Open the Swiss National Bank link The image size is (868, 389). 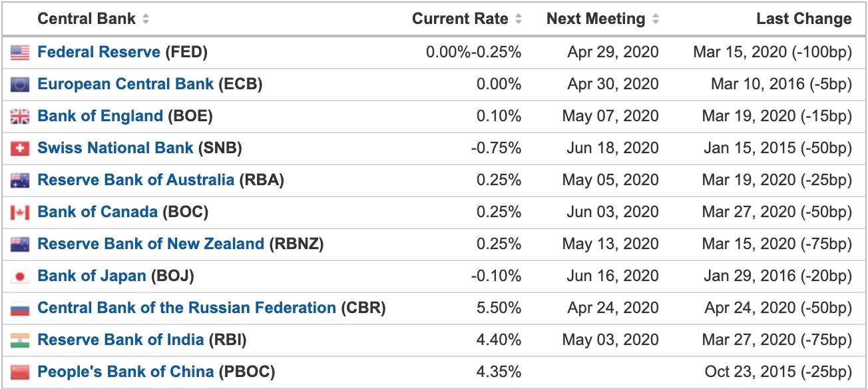pos(116,148)
